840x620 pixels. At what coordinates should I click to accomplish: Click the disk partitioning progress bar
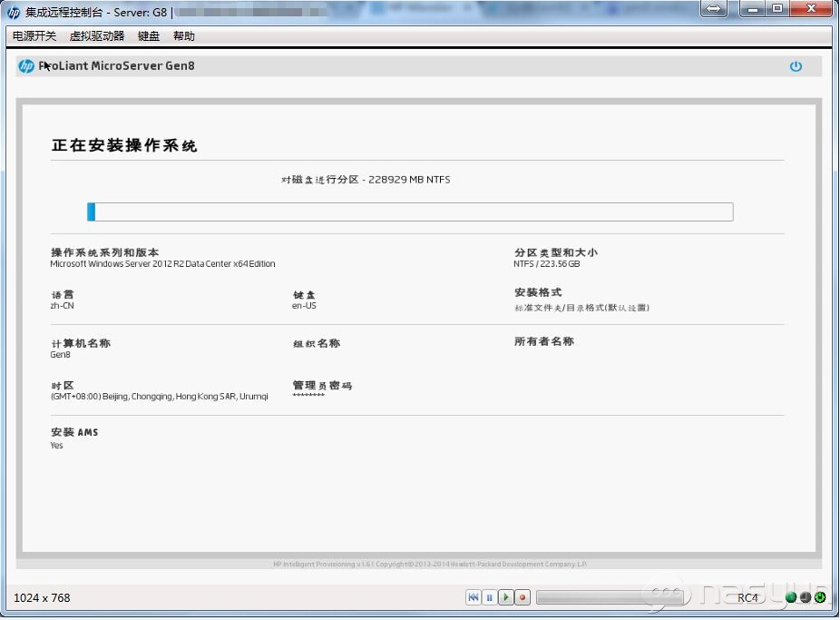(410, 212)
